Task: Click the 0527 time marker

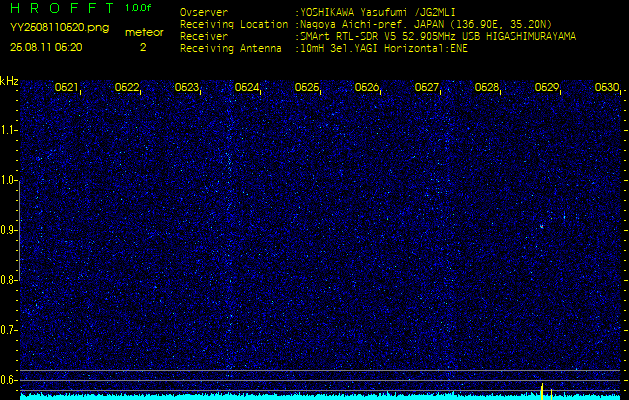Action: [427, 87]
